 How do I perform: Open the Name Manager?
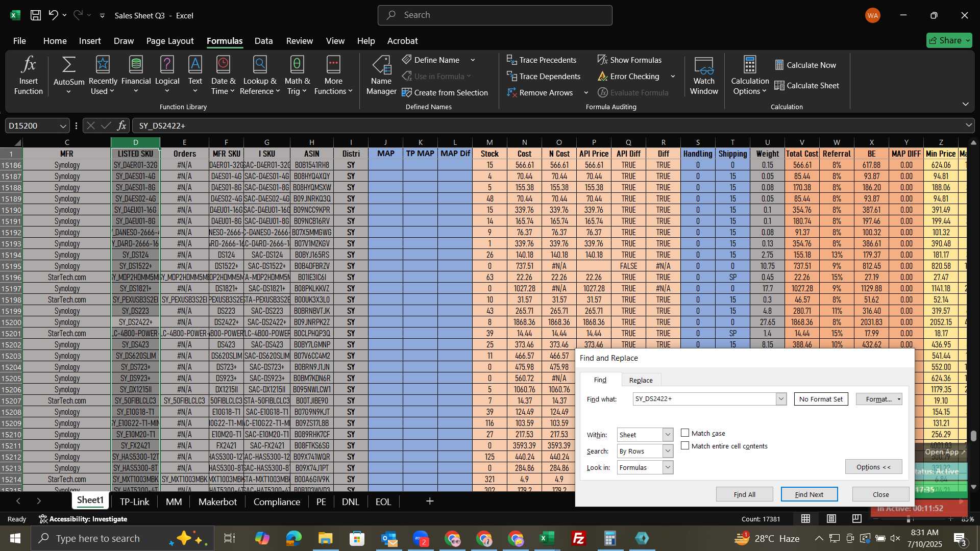pyautogui.click(x=381, y=76)
